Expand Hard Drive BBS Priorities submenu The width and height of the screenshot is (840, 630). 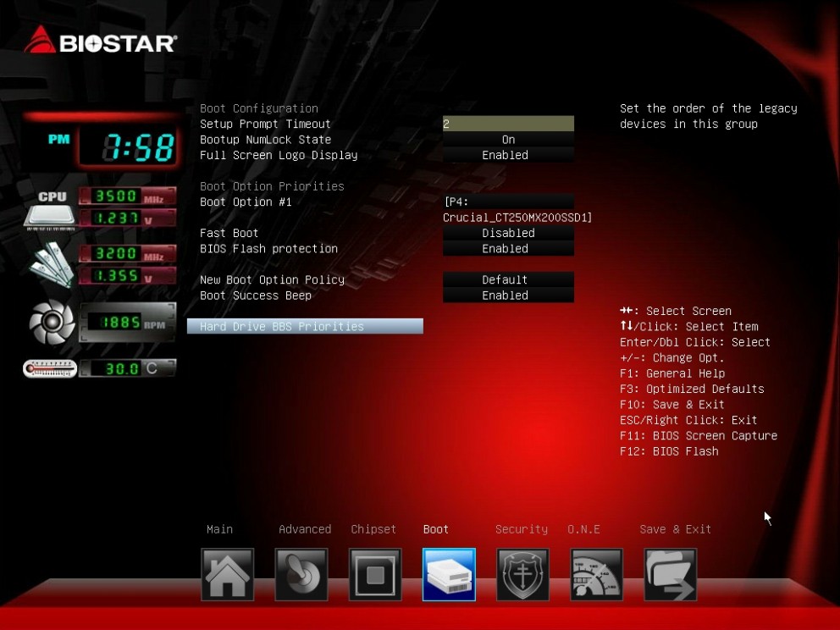305,327
